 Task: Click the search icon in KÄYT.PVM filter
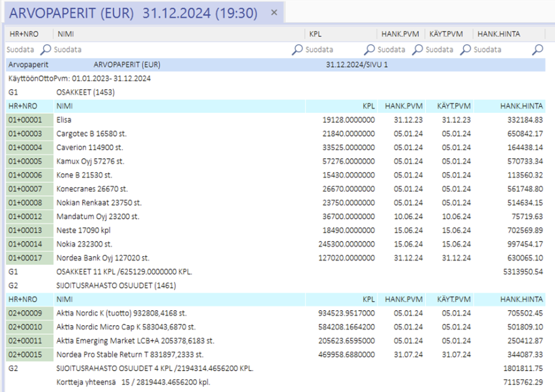(466, 50)
